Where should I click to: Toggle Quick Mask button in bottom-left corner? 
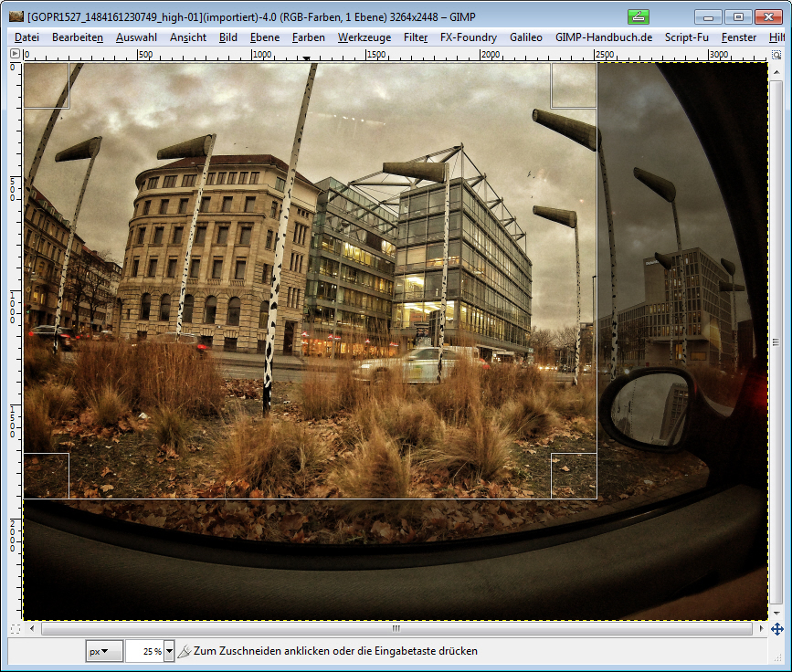pyautogui.click(x=14, y=629)
